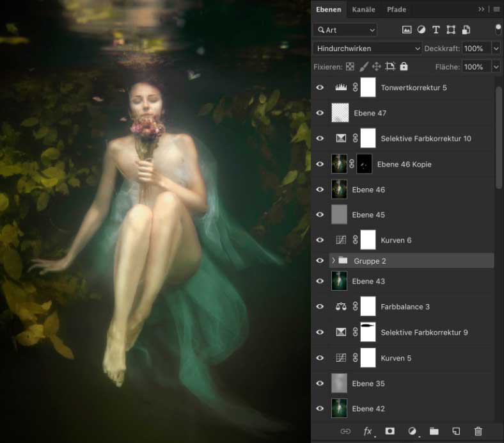Click the fx layer style icon
This screenshot has width=504, height=443.
click(x=368, y=431)
